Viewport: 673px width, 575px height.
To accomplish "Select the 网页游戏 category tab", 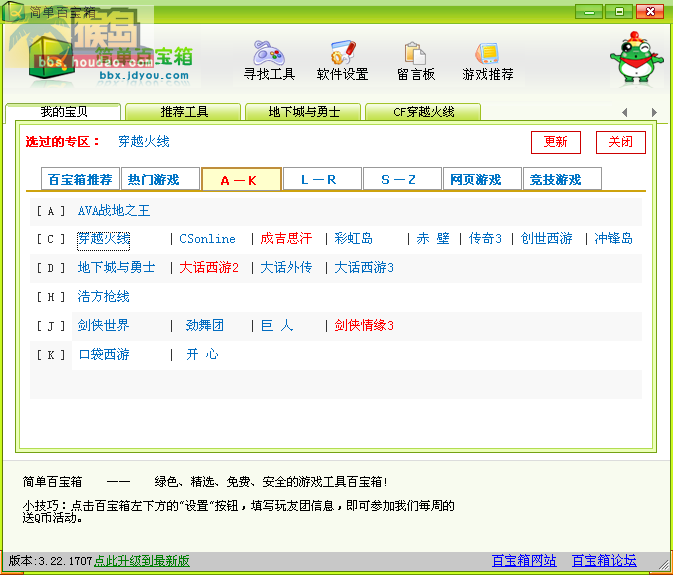I will point(482,179).
